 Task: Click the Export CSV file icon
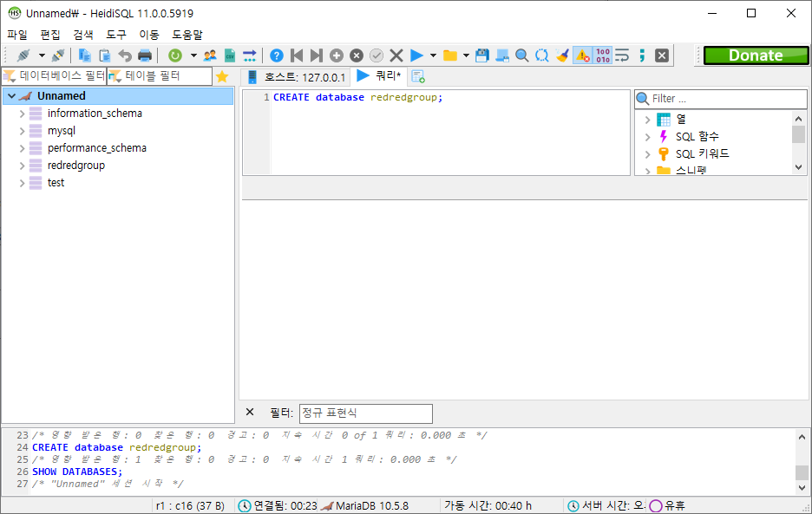point(229,55)
